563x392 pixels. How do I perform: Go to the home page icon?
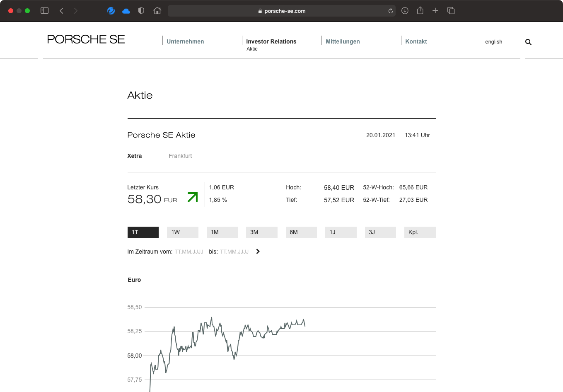click(x=157, y=11)
